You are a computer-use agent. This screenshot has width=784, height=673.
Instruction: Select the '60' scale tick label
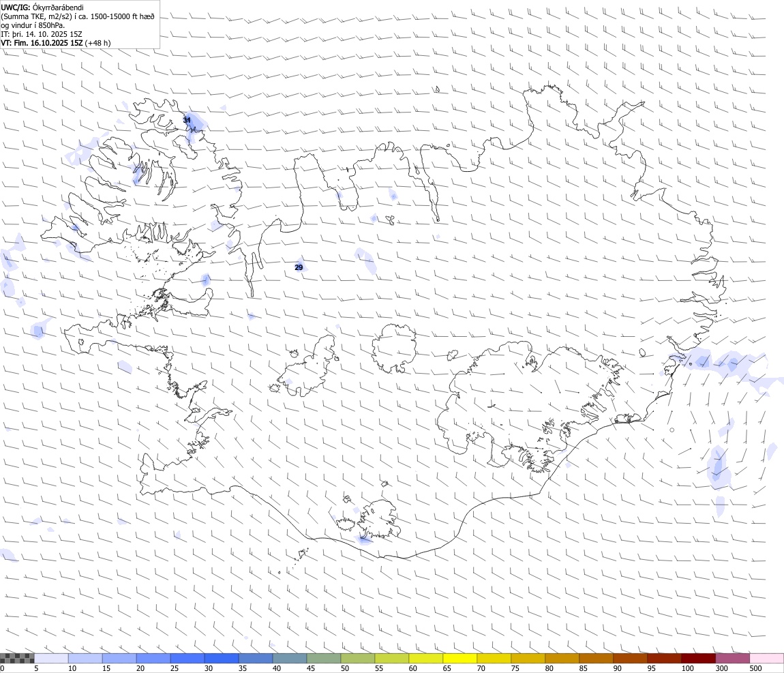tap(413, 668)
